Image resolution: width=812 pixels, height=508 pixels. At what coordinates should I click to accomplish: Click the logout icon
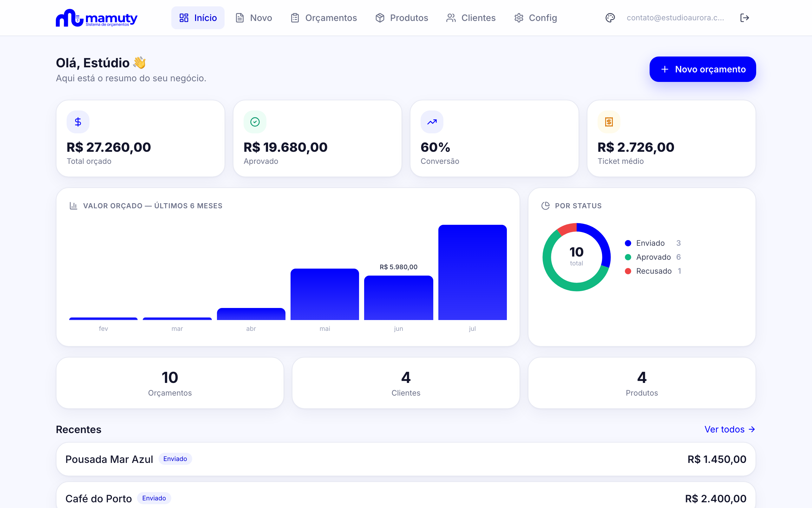point(744,18)
